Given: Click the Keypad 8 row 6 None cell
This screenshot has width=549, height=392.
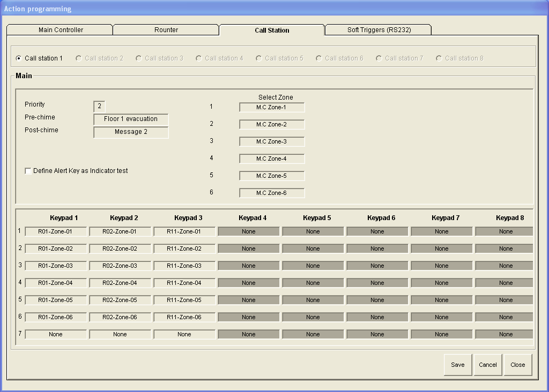Looking at the screenshot, I should point(504,317).
